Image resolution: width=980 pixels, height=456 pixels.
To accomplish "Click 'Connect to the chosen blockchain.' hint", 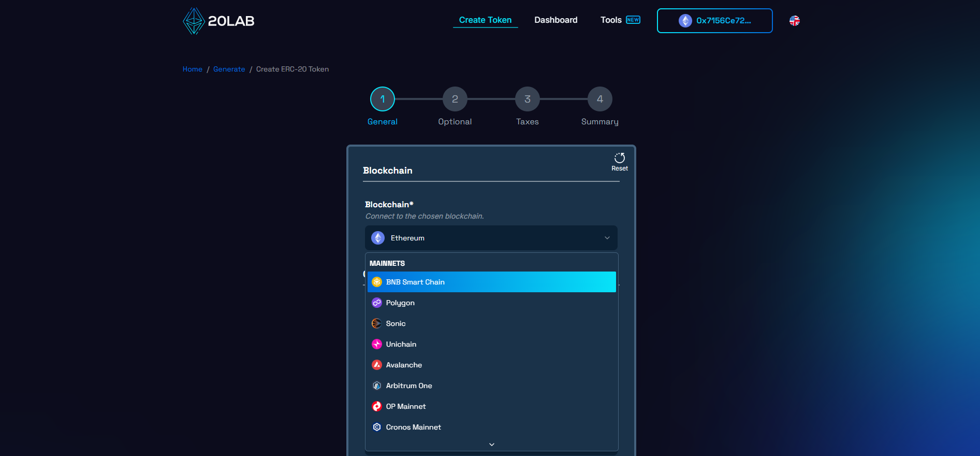I will tap(425, 216).
